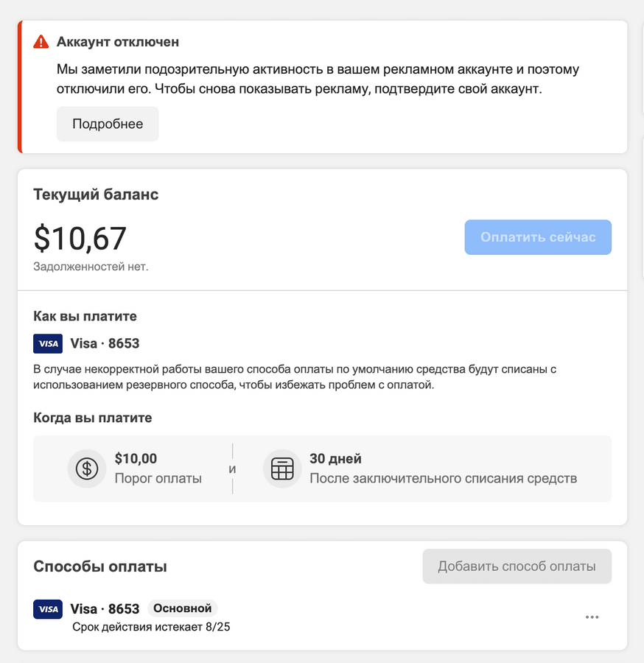Click the Способы оплаты section heading
The width and height of the screenshot is (644, 663).
pyautogui.click(x=100, y=566)
